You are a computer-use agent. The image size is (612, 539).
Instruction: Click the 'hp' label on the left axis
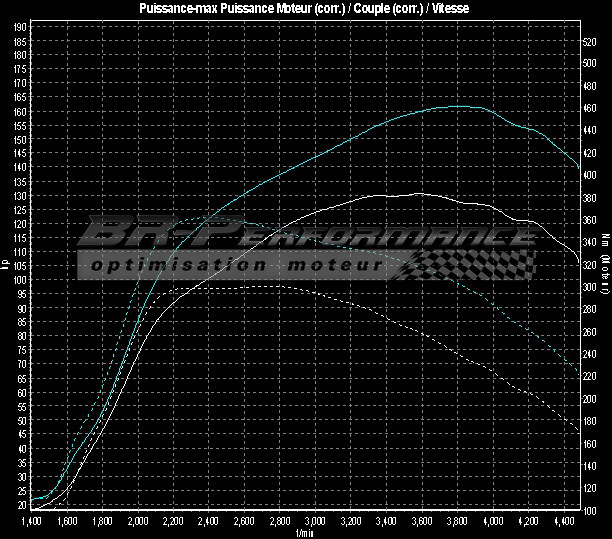(6, 263)
